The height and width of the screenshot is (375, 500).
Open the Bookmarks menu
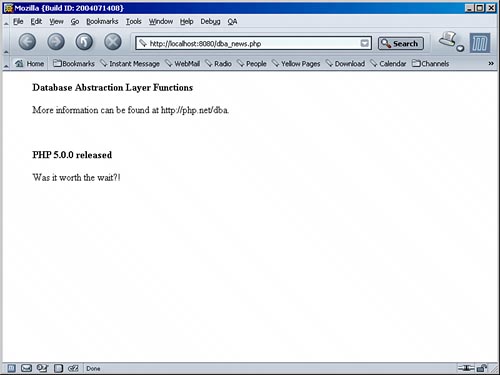[102, 22]
